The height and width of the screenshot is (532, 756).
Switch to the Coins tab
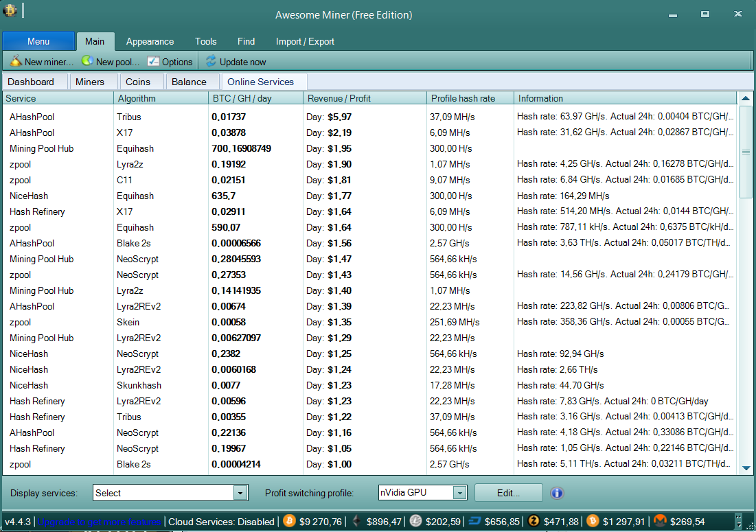tap(138, 82)
